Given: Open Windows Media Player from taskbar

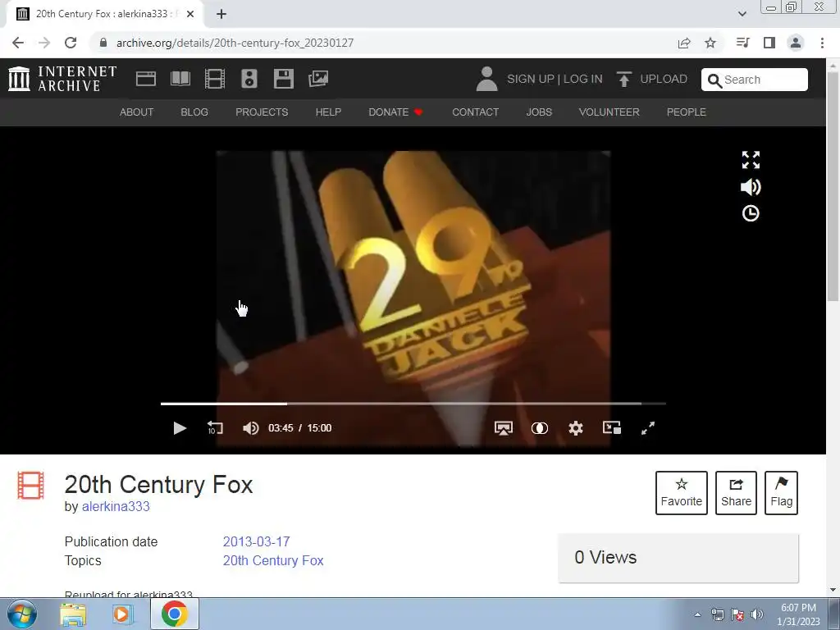Looking at the screenshot, I should click(123, 614).
